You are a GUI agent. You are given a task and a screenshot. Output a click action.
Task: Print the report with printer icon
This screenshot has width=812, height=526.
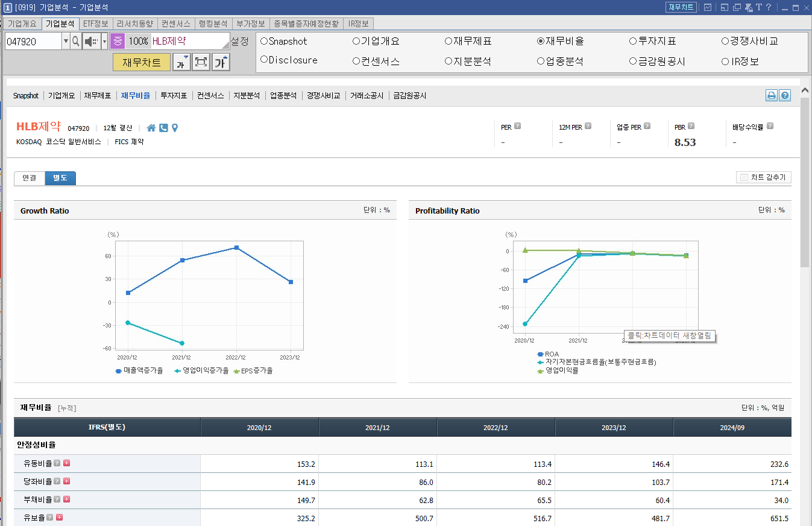(772, 95)
